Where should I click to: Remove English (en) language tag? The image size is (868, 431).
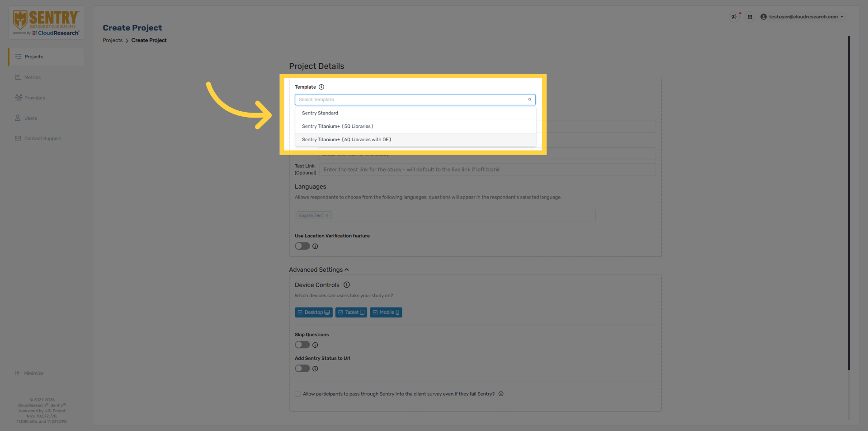click(327, 215)
